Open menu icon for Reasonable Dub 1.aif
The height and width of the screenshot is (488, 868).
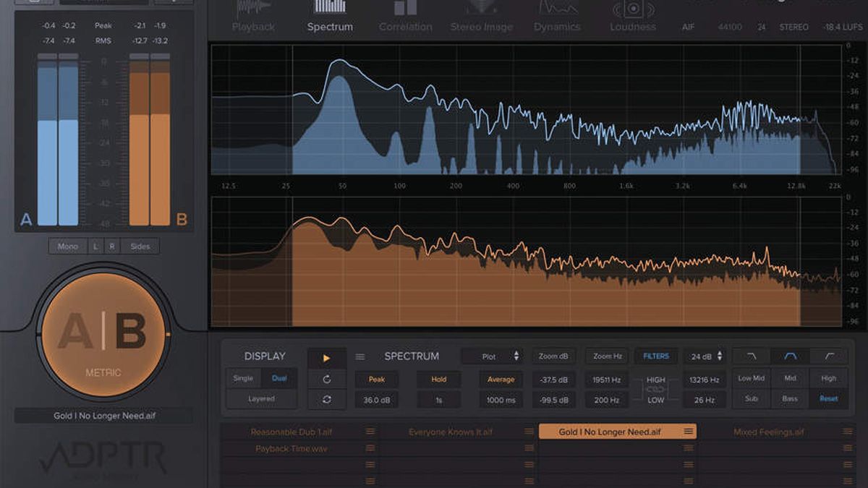click(370, 432)
